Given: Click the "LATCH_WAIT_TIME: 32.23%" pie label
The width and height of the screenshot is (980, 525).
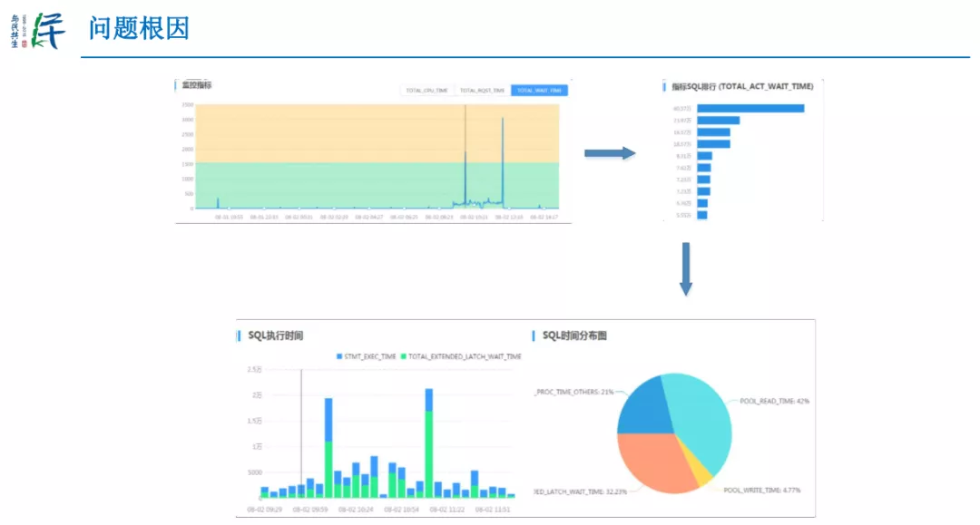Looking at the screenshot, I should point(581,492).
